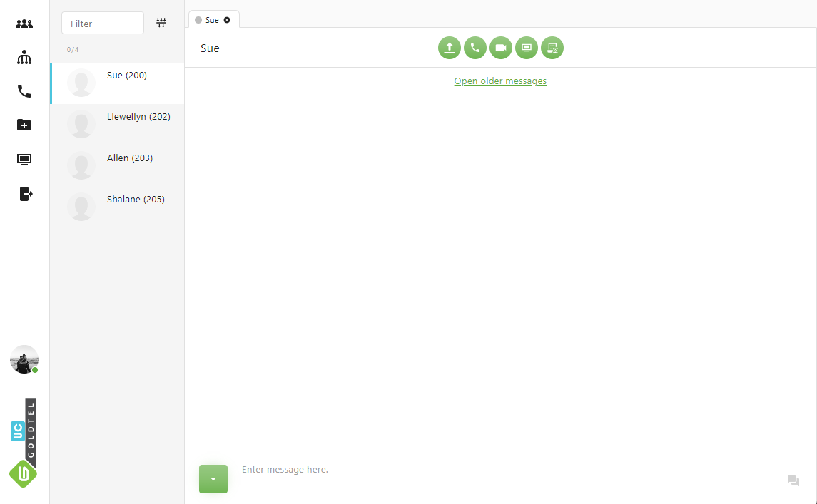Image resolution: width=817 pixels, height=504 pixels.
Task: Close the Sue chat tab
Action: pos(227,20)
